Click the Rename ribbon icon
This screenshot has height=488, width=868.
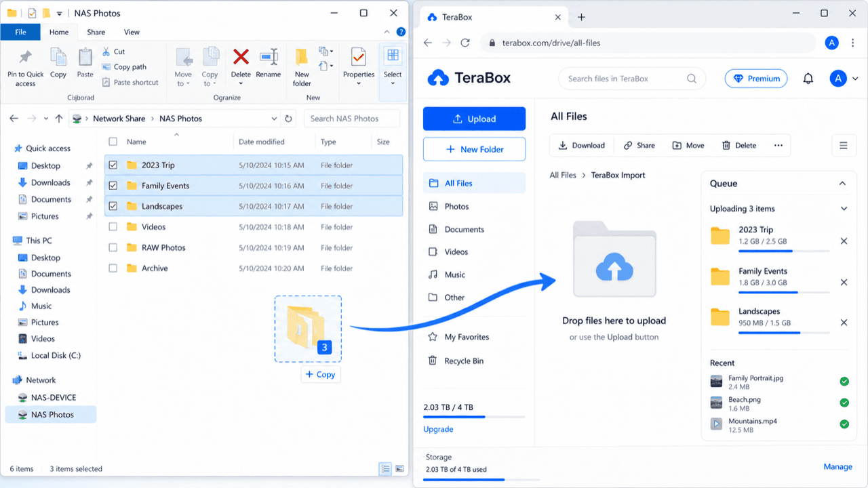pos(269,56)
